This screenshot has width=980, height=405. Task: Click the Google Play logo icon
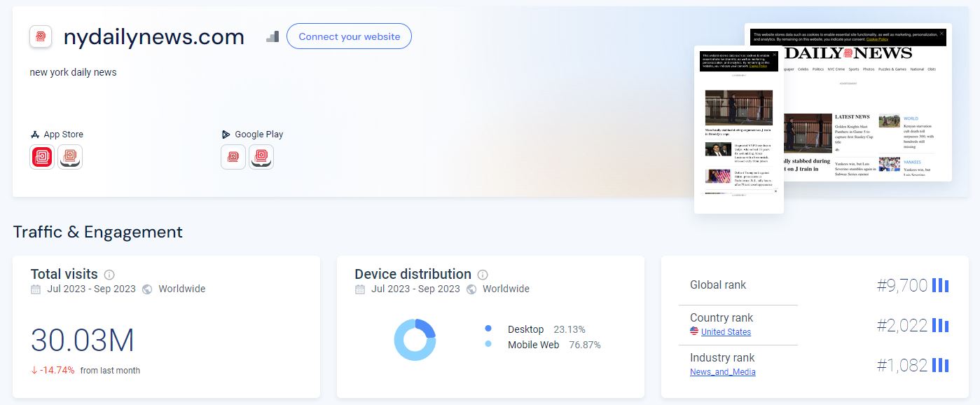(x=226, y=135)
